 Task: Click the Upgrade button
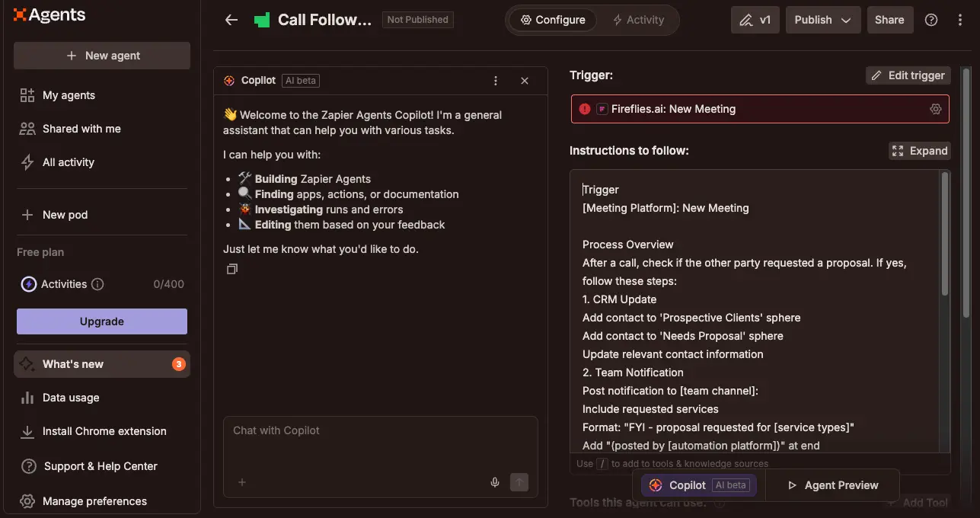(x=101, y=321)
